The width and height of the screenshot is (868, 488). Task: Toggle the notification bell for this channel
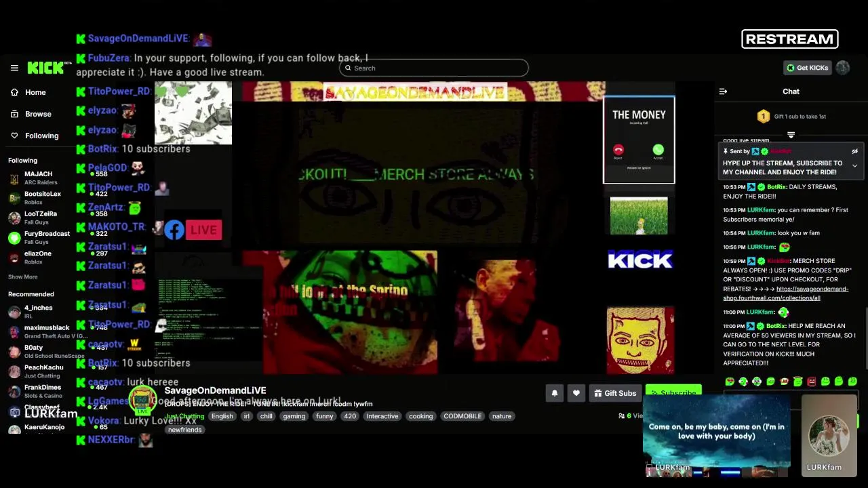coord(555,393)
